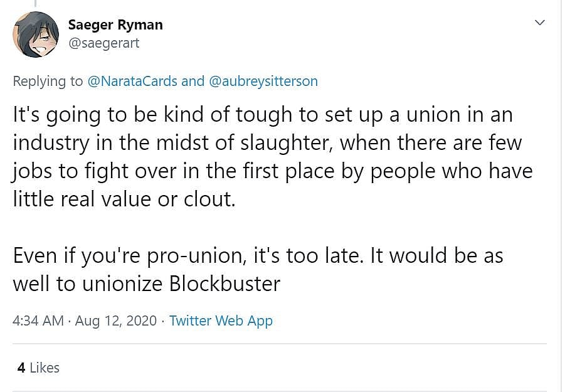The width and height of the screenshot is (565, 392).
Task: Open the Saeger Ryman display name
Action: point(115,25)
